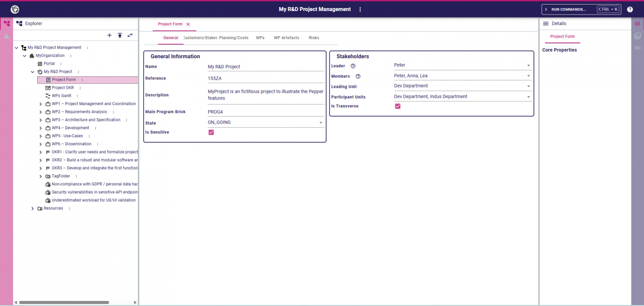The height and width of the screenshot is (306, 644).
Task: Toggle the Pepper logo icon top left
Action: pyautogui.click(x=14, y=9)
